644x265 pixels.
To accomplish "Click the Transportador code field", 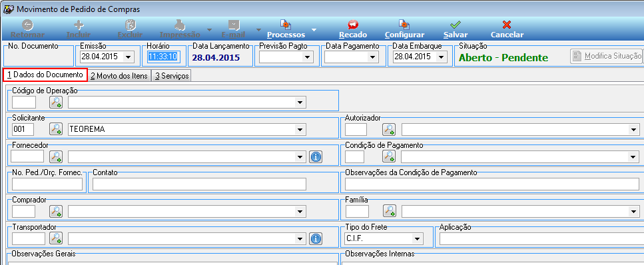I will (x=29, y=239).
